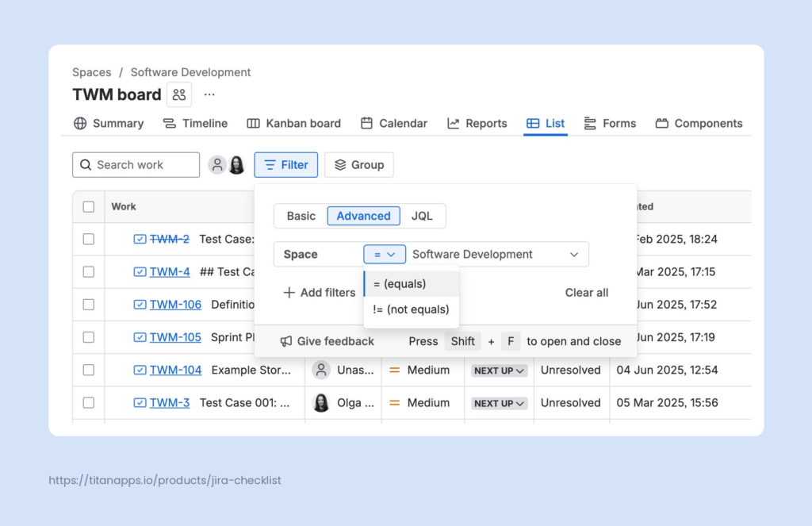Click the Forms view icon
The height and width of the screenshot is (526, 812).
(x=588, y=123)
